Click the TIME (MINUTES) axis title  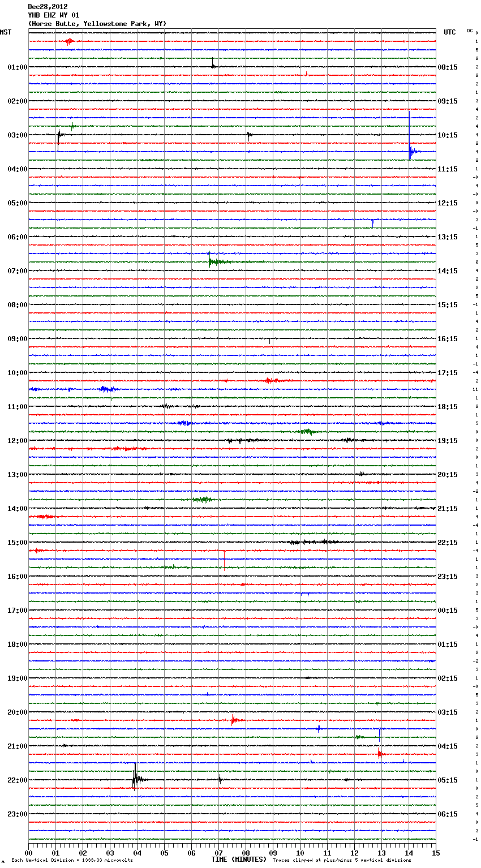tap(239, 860)
